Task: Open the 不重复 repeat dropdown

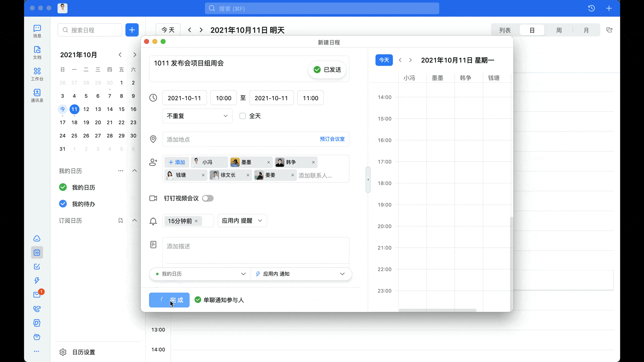Action: [x=197, y=116]
